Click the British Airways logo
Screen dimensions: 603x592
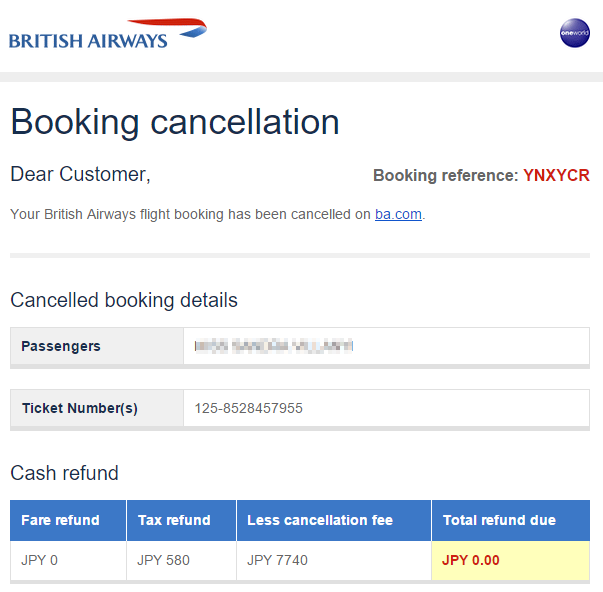pos(108,33)
